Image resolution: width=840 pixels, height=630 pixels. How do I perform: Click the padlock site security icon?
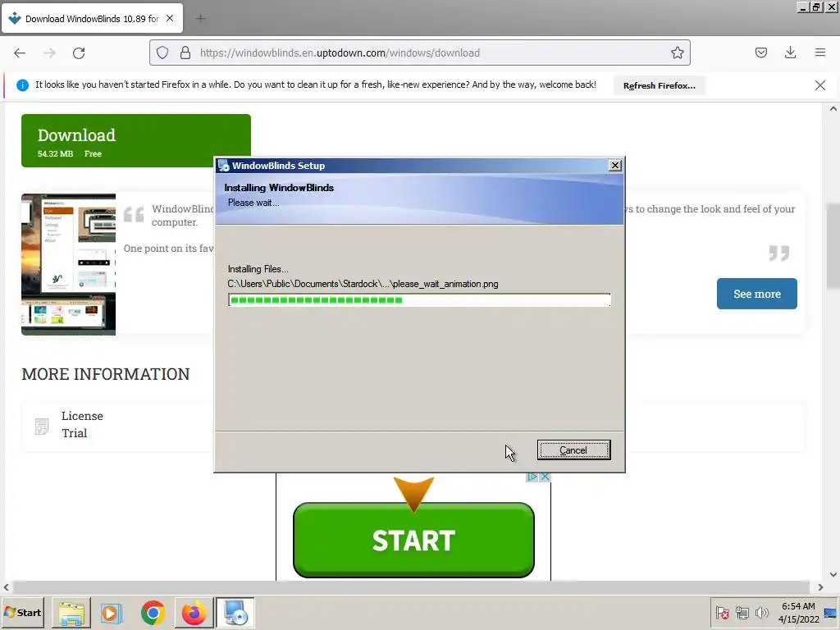click(x=185, y=52)
